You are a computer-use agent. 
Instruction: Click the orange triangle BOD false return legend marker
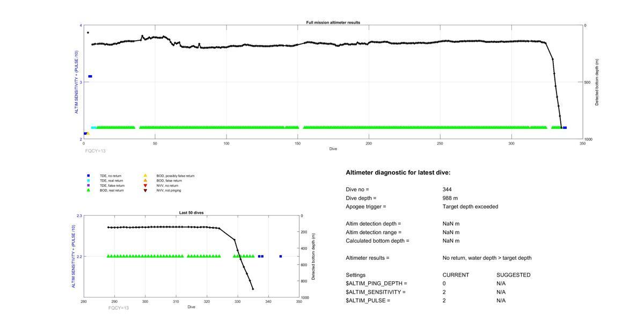pyautogui.click(x=145, y=180)
